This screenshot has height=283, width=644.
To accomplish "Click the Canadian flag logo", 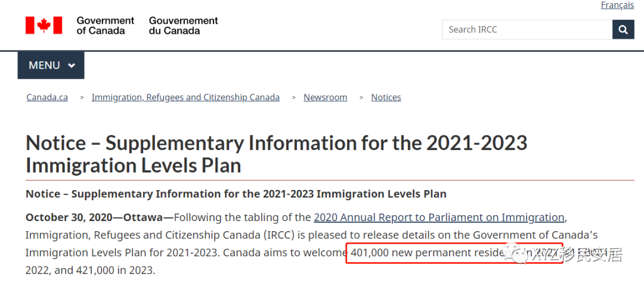I will [44, 26].
